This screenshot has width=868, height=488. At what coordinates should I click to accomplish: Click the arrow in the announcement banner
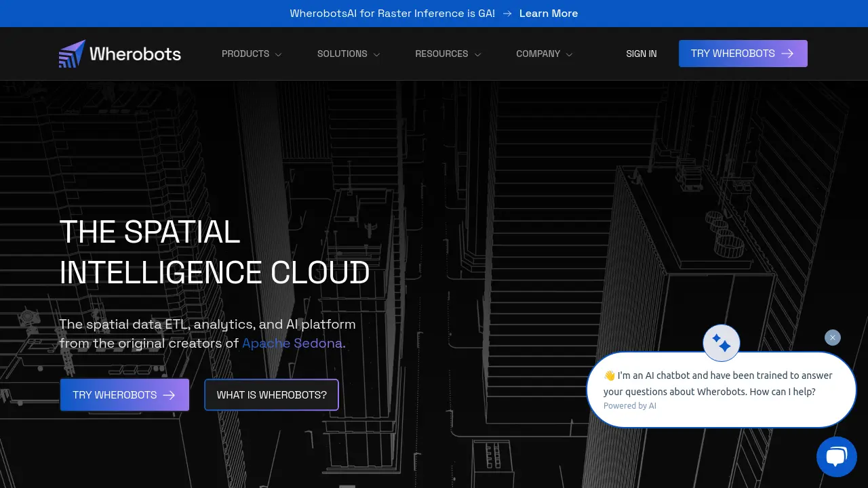[507, 14]
